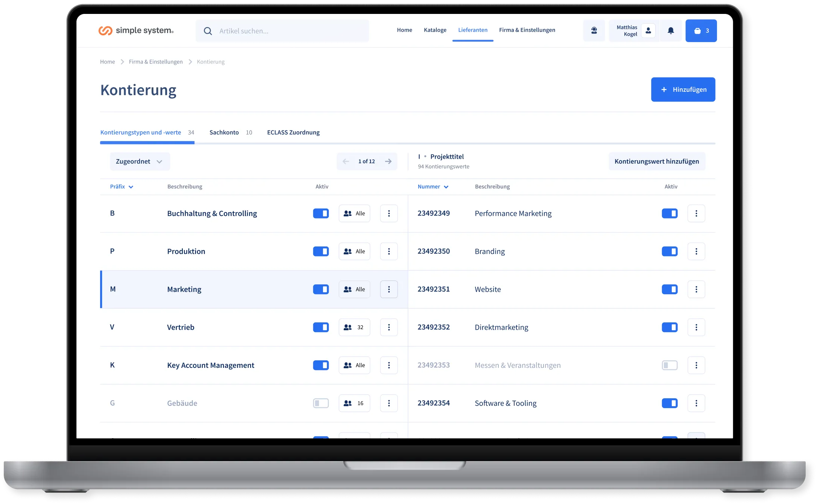Sort by Präfix column chevron
Screen dimensions: 817x504
point(131,187)
